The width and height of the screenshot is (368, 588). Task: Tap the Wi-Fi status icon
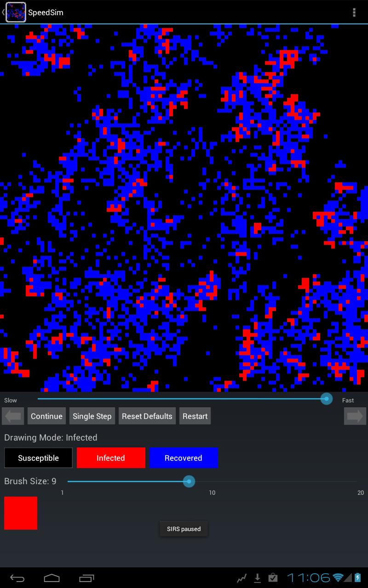[x=339, y=578]
